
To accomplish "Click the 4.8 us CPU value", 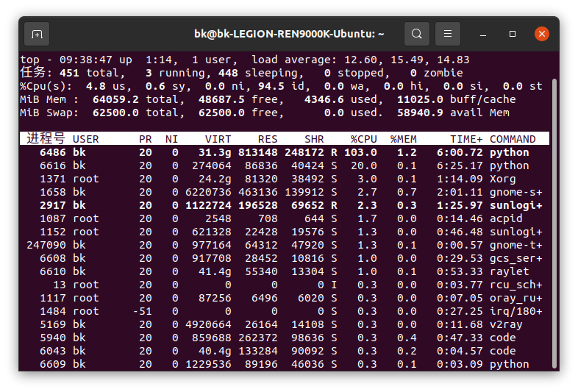I will tap(96, 86).
